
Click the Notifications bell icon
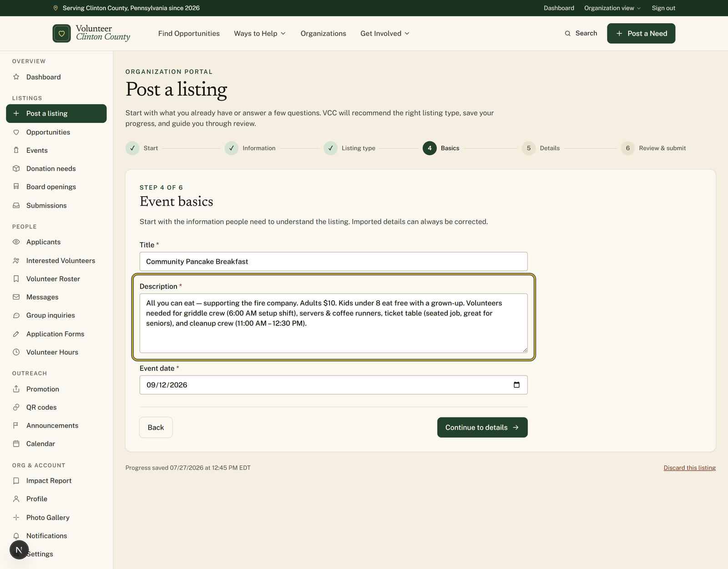(x=16, y=536)
